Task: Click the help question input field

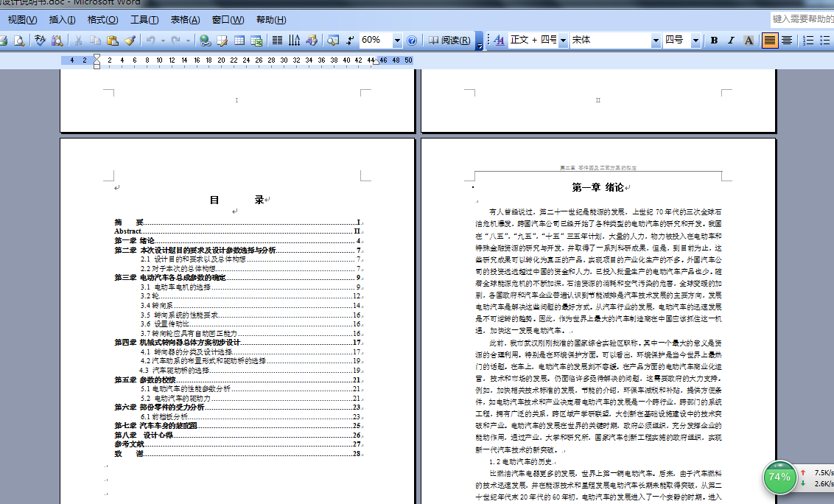Action: click(x=802, y=19)
